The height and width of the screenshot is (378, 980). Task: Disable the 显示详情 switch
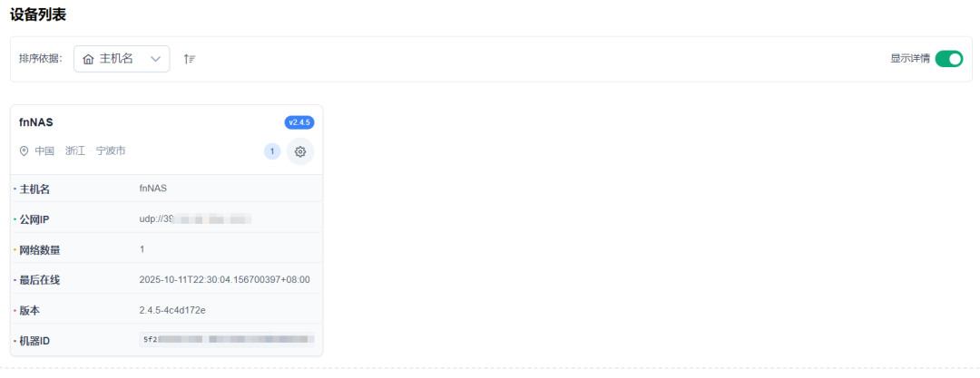(x=948, y=59)
